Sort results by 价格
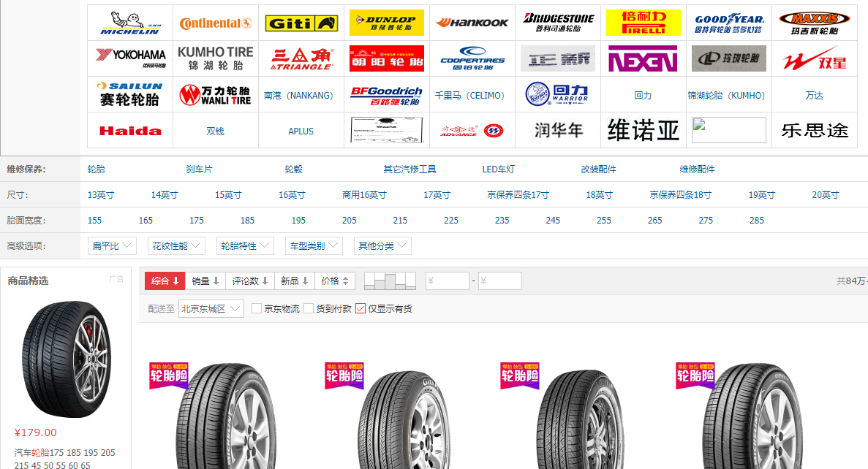This screenshot has width=868, height=469. coord(335,281)
